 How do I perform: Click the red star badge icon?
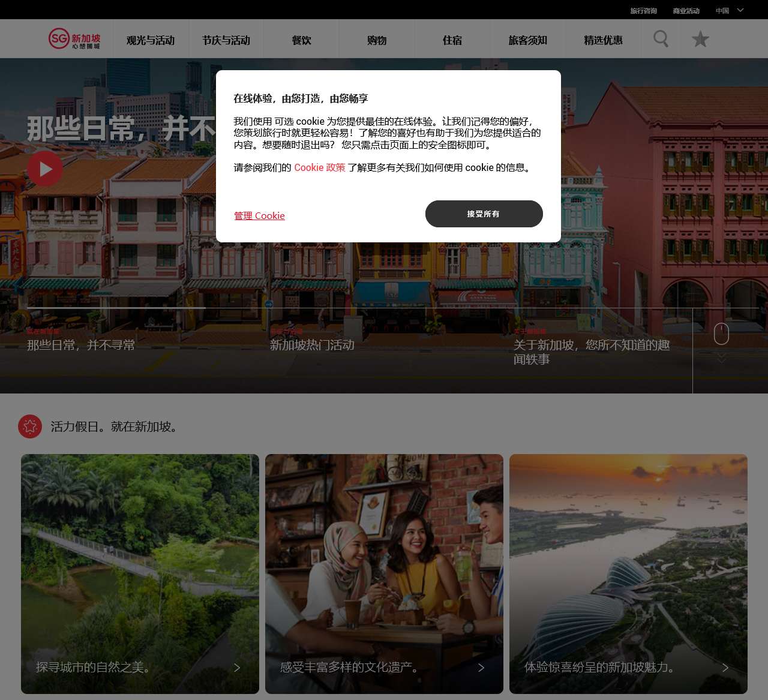point(30,426)
